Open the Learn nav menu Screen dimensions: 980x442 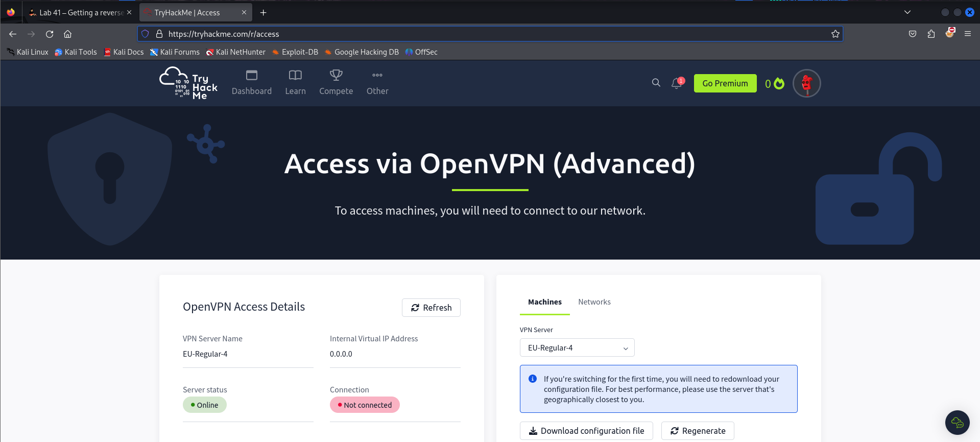pyautogui.click(x=295, y=83)
